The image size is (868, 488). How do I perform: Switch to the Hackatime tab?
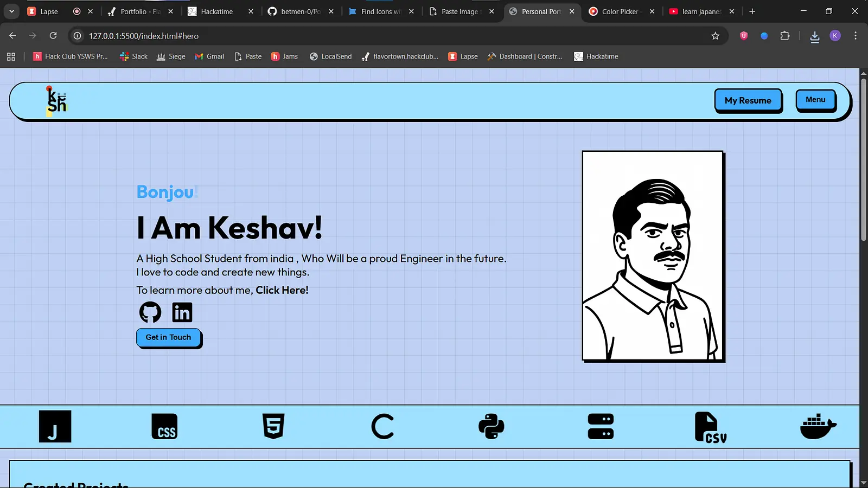click(x=216, y=11)
